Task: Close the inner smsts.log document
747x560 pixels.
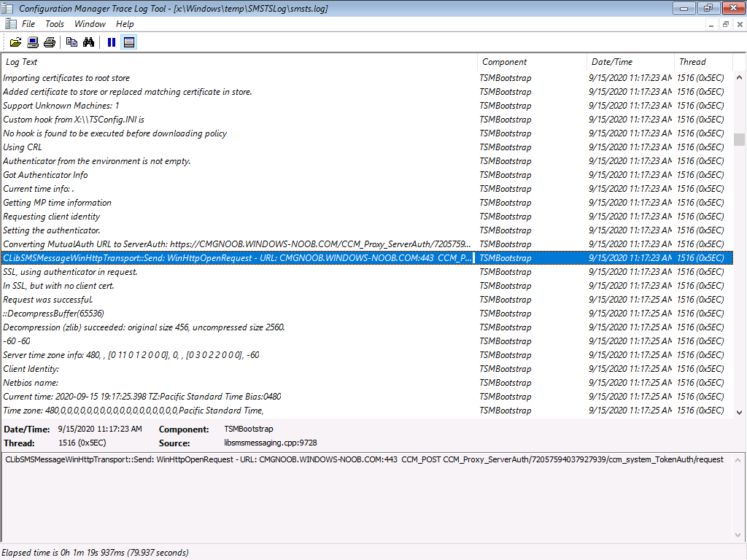Action: coord(740,24)
